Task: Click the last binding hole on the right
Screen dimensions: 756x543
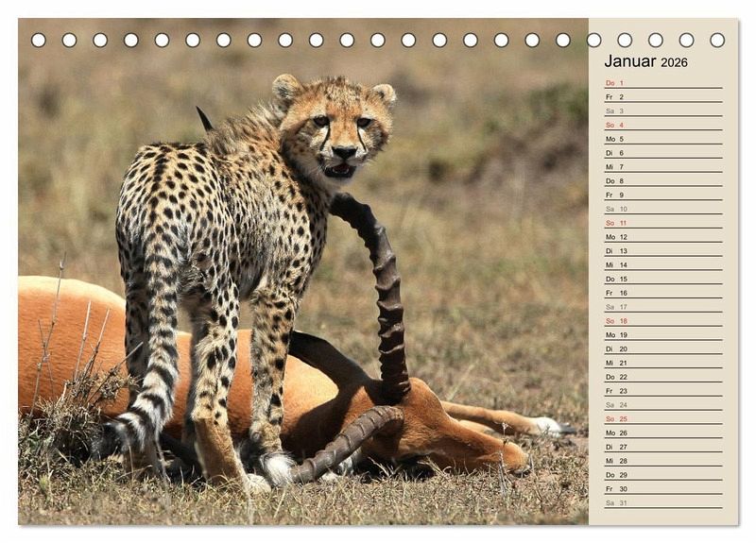Action: click(x=717, y=40)
